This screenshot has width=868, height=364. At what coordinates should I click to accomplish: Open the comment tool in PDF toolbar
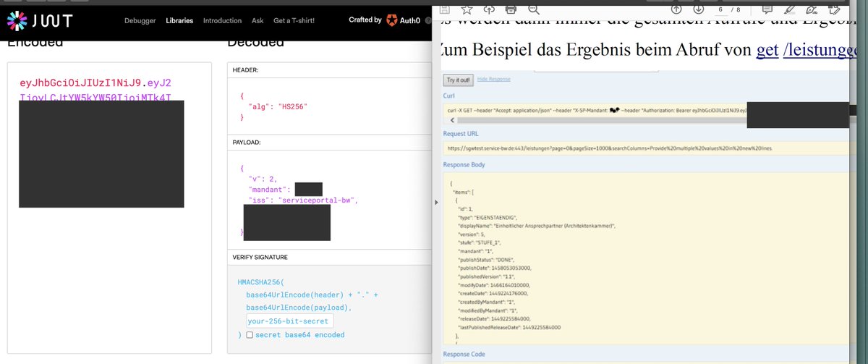point(768,9)
